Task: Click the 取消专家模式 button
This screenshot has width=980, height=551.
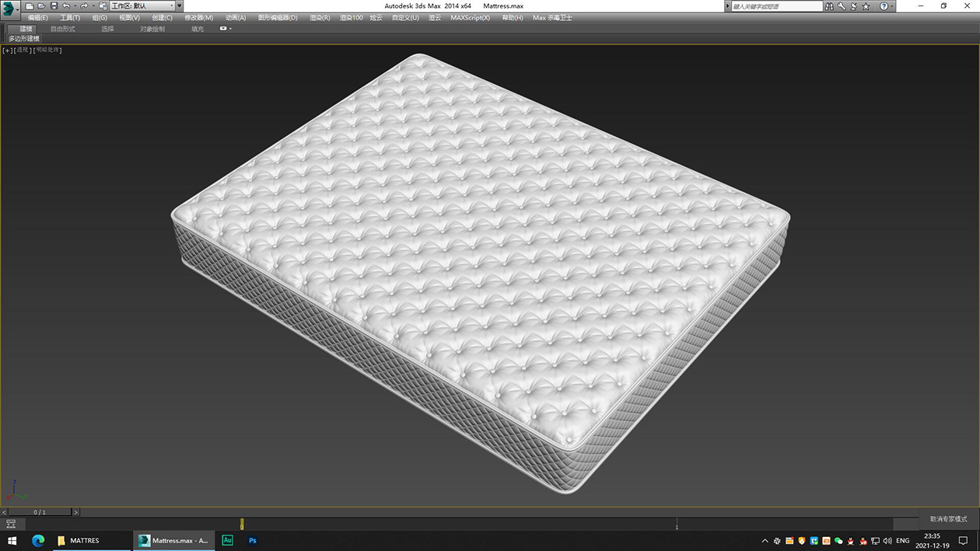Action: coord(949,518)
